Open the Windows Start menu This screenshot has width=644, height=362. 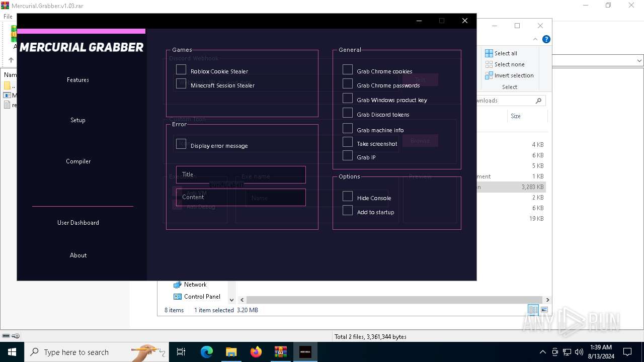12,352
